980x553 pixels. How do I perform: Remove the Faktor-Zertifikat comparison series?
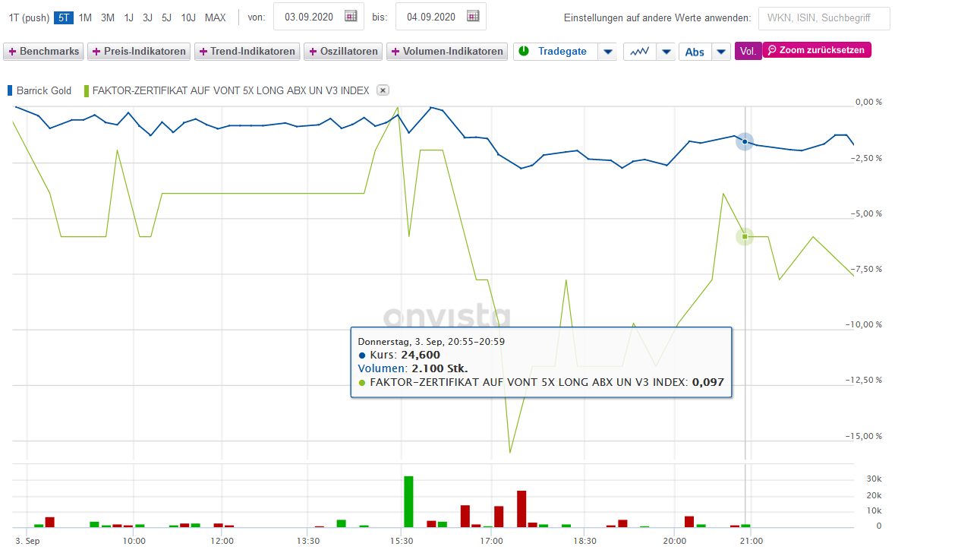[383, 90]
